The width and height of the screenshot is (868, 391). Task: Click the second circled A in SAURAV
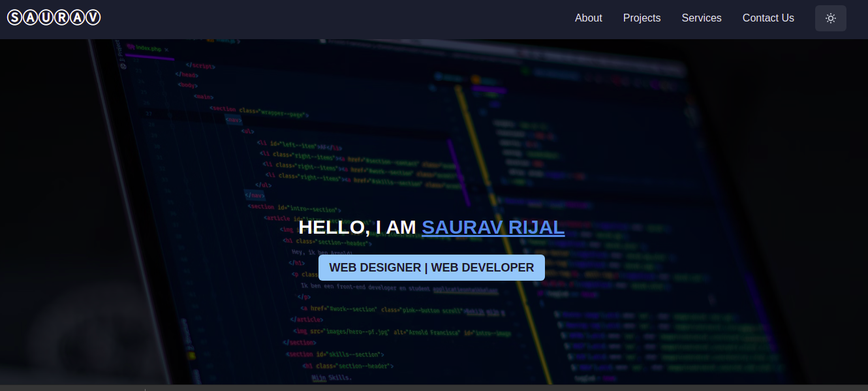77,17
